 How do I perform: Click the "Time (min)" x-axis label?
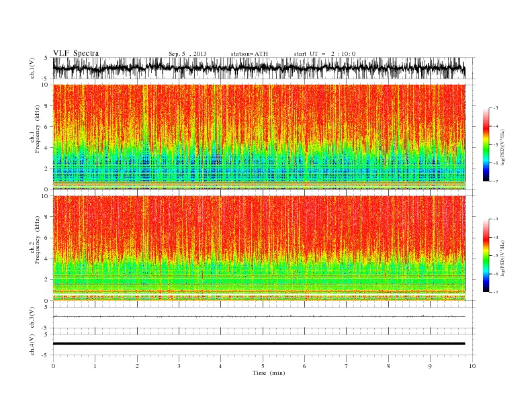point(269,373)
